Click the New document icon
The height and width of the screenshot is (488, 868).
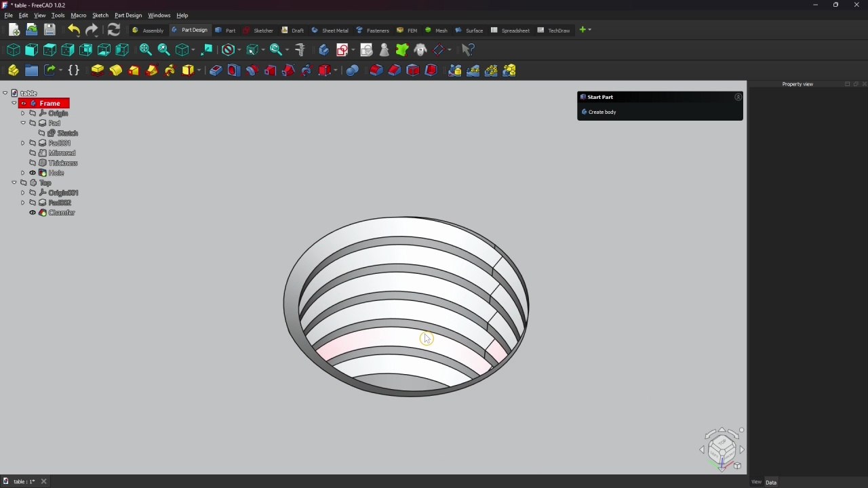14,30
